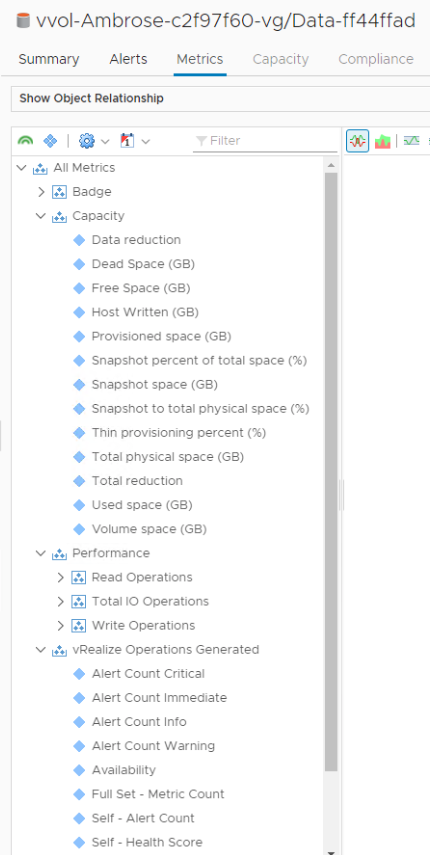This screenshot has height=855, width=430.
Task: Click the datastore icon beside the object title
Action: pos(23,21)
